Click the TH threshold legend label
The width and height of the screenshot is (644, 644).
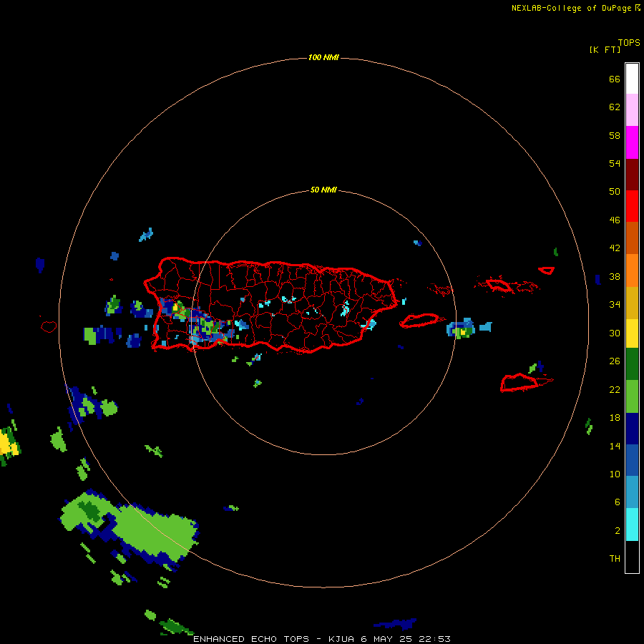click(x=615, y=559)
